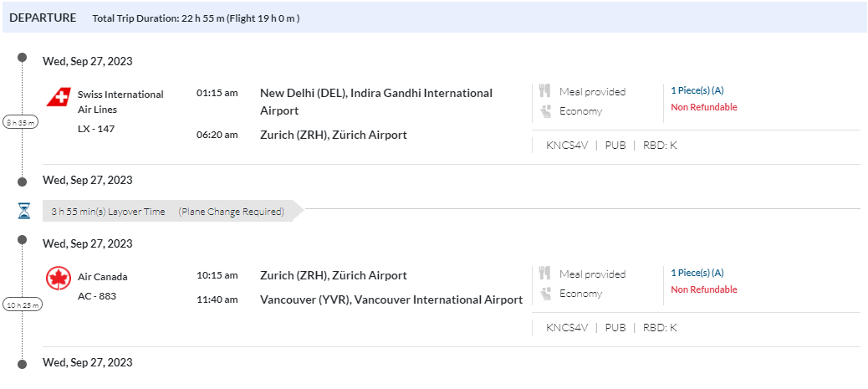
Task: Click the seat icon for Swiss flight
Action: pos(545,110)
